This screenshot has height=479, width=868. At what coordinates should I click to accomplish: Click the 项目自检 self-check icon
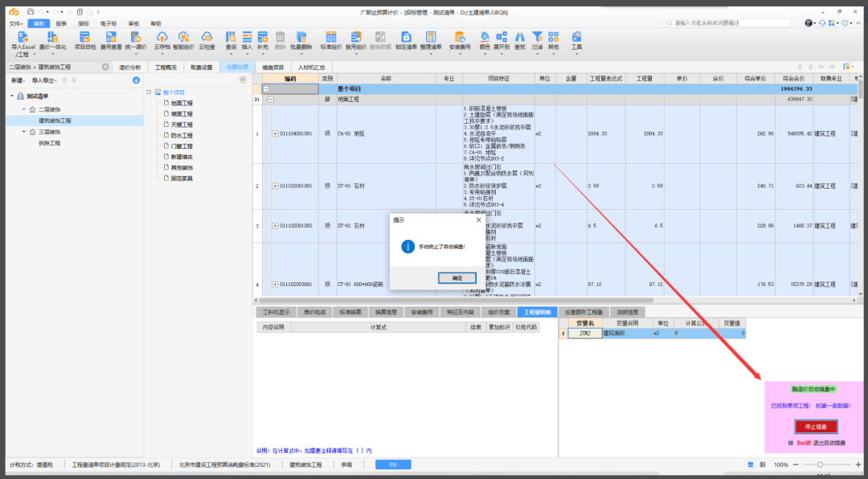85,37
